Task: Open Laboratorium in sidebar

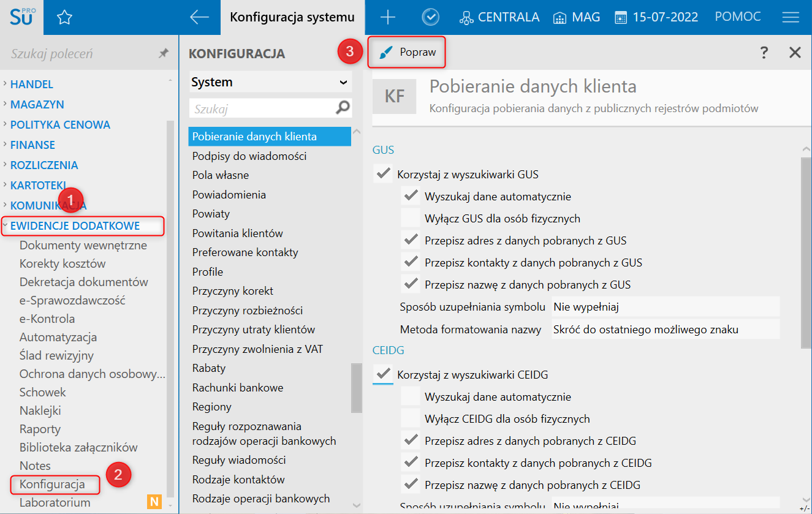Action: (x=55, y=502)
